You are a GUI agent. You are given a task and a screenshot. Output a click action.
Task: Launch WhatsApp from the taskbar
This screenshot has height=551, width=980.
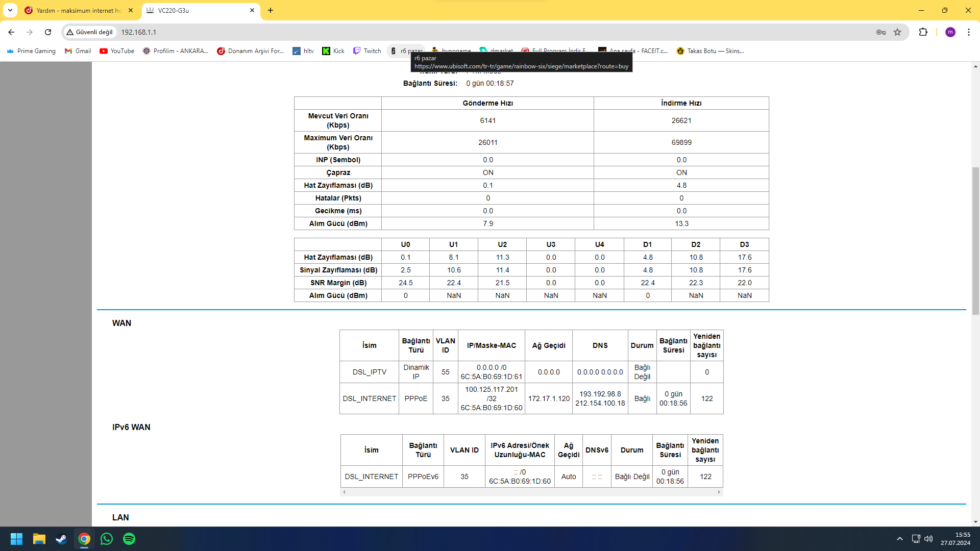point(107,539)
